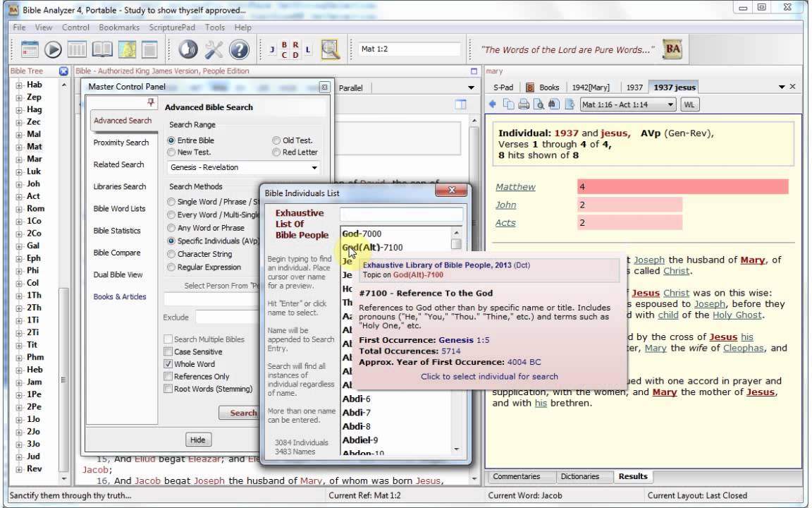Click the play button toolbar icon
Viewport: 812px width, 508px height.
pos(53,50)
